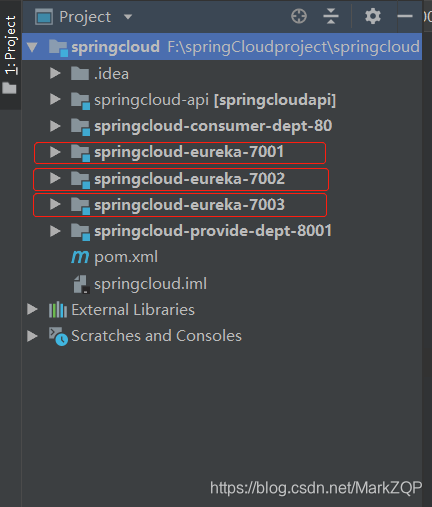The width and height of the screenshot is (432, 507).
Task: Expand springcloud-eureka-7003 arrow
Action: tap(55, 204)
